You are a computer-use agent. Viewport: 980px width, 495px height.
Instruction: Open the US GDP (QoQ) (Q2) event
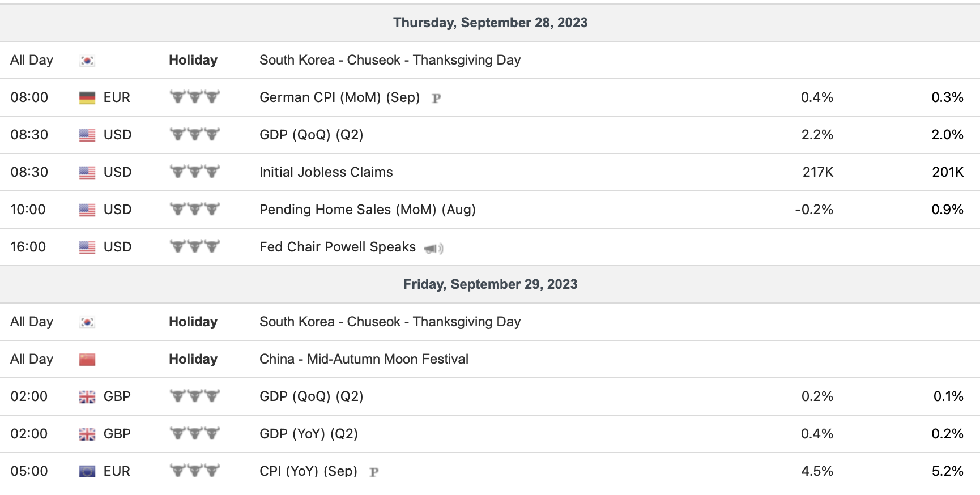tap(311, 135)
